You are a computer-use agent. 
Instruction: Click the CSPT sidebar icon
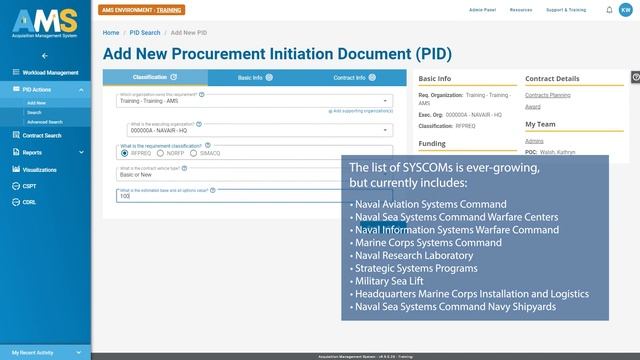[16, 186]
